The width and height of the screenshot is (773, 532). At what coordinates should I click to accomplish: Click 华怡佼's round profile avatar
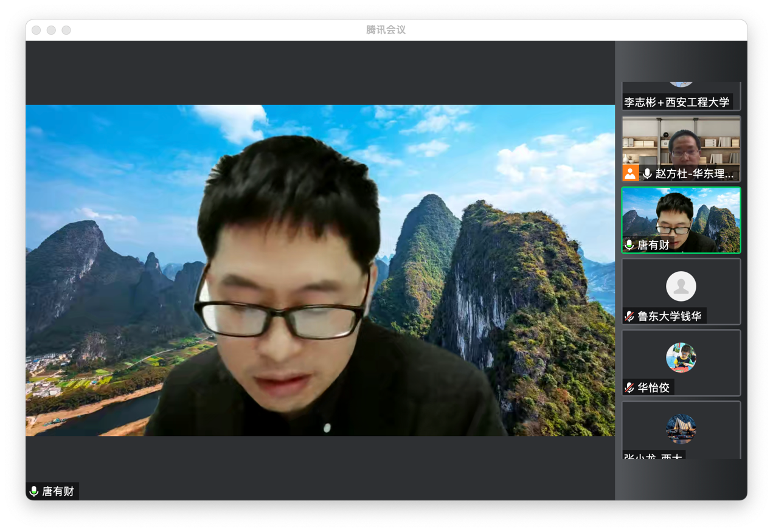coord(681,358)
